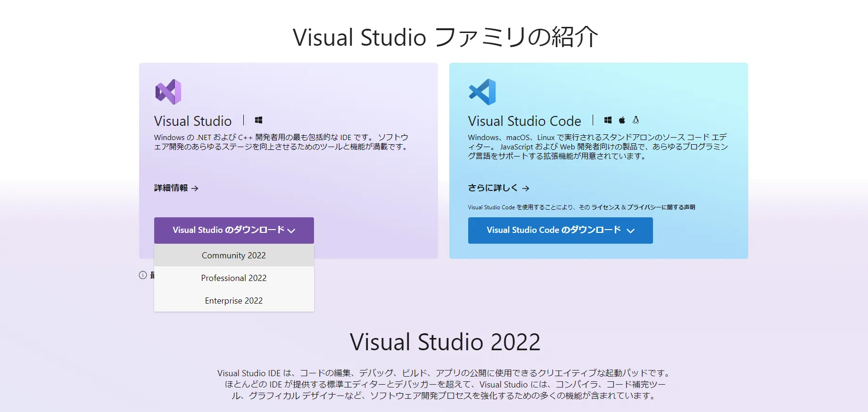Open the ライセンス＆プライバシーに関する声明 link
Viewport: 868px width, 412px height.
point(644,207)
